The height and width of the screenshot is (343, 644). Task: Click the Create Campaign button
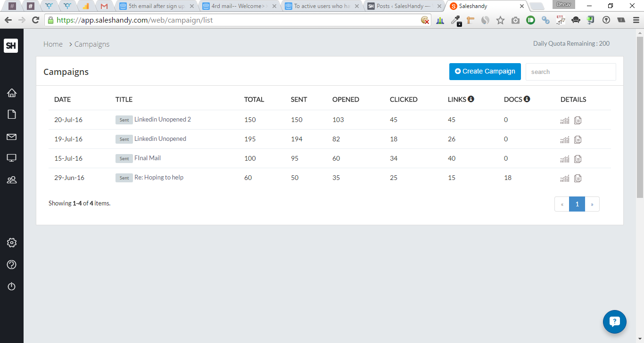[485, 72]
